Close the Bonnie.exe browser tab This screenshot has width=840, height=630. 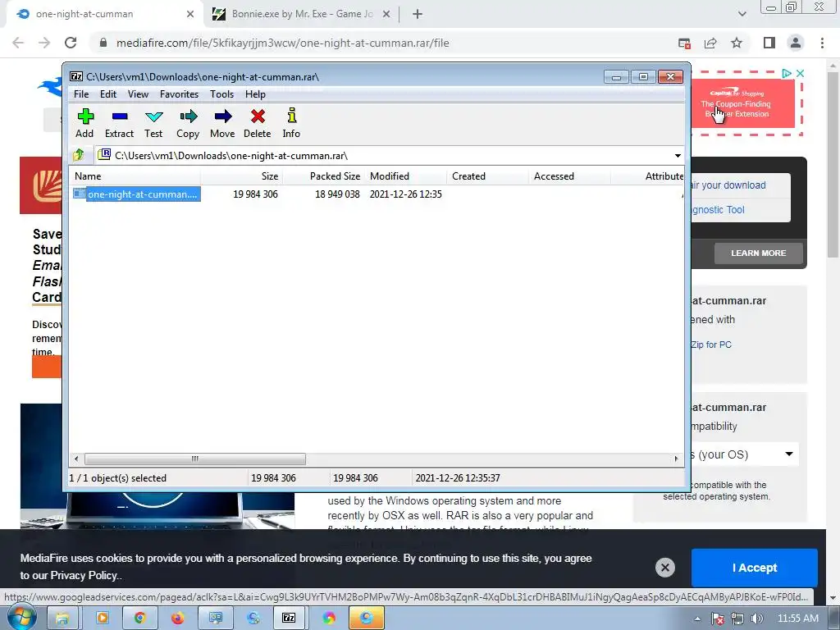386,14
